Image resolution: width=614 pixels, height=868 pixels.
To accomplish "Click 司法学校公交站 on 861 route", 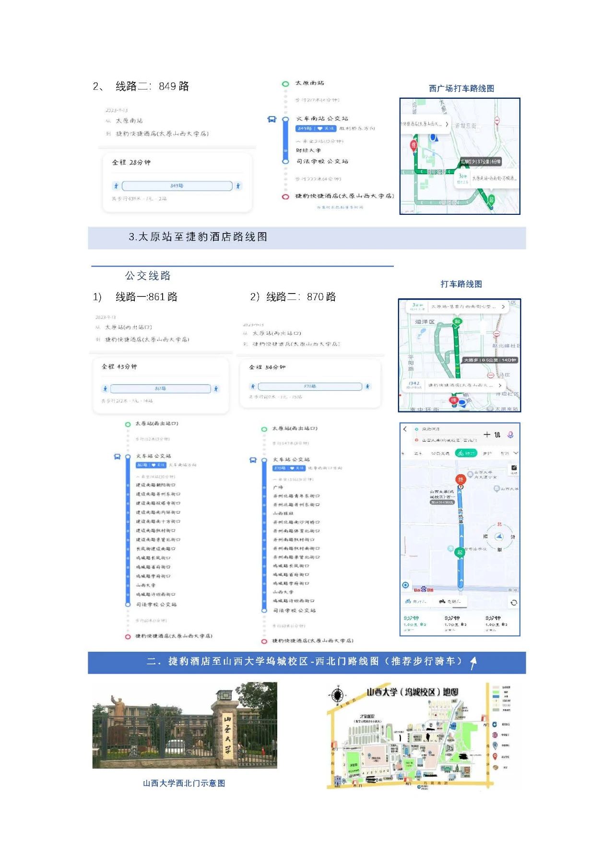I will click(x=156, y=605).
